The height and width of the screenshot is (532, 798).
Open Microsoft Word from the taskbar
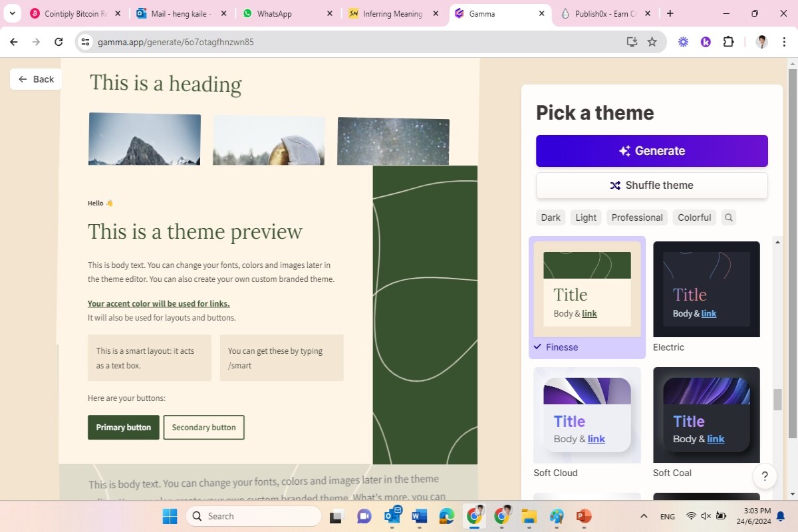click(419, 516)
